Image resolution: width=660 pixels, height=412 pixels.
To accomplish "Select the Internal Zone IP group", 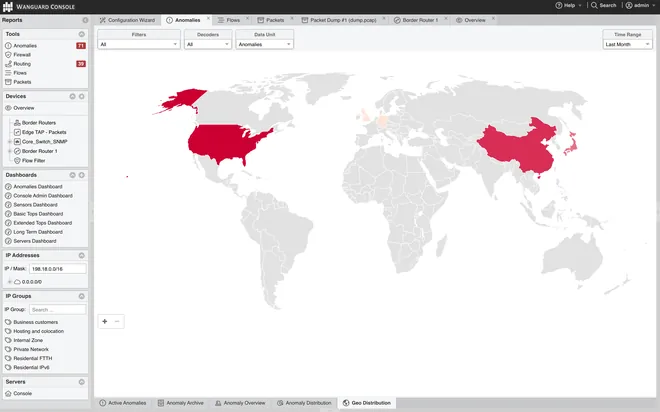I will (x=28, y=340).
